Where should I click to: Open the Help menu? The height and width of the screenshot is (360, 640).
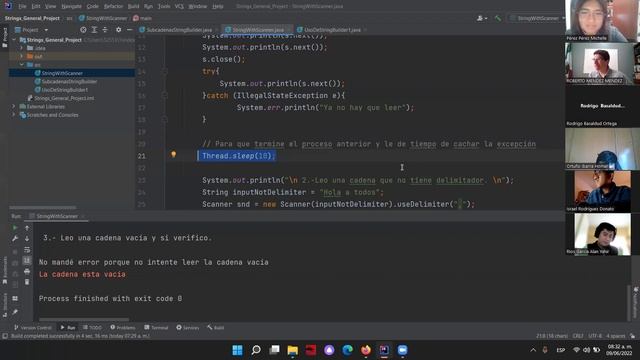click(218, 7)
